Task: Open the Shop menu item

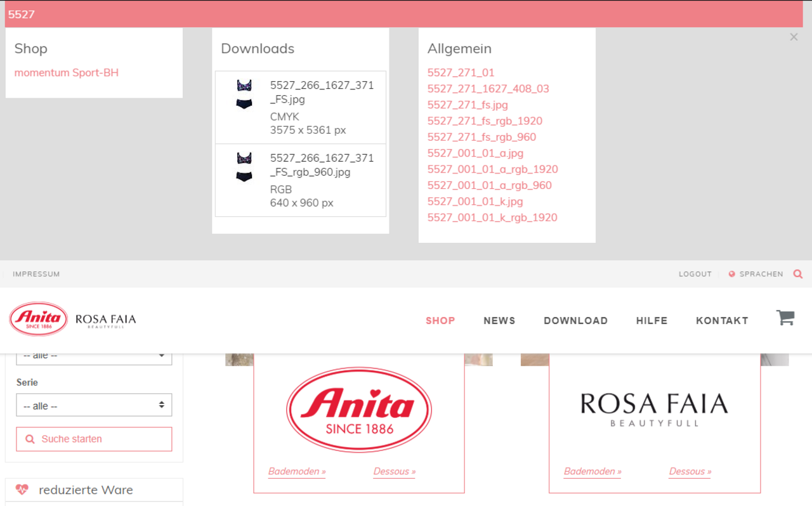Action: 440,321
